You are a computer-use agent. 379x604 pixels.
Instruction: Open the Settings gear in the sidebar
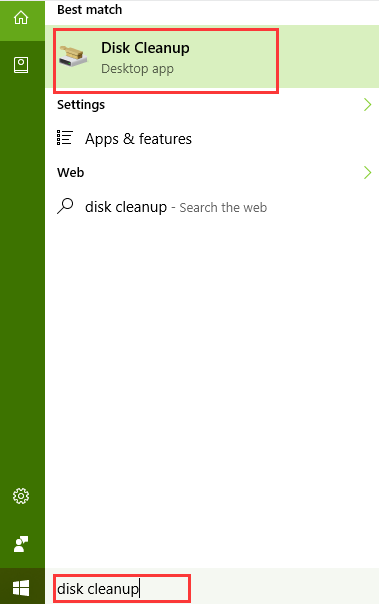(21, 496)
